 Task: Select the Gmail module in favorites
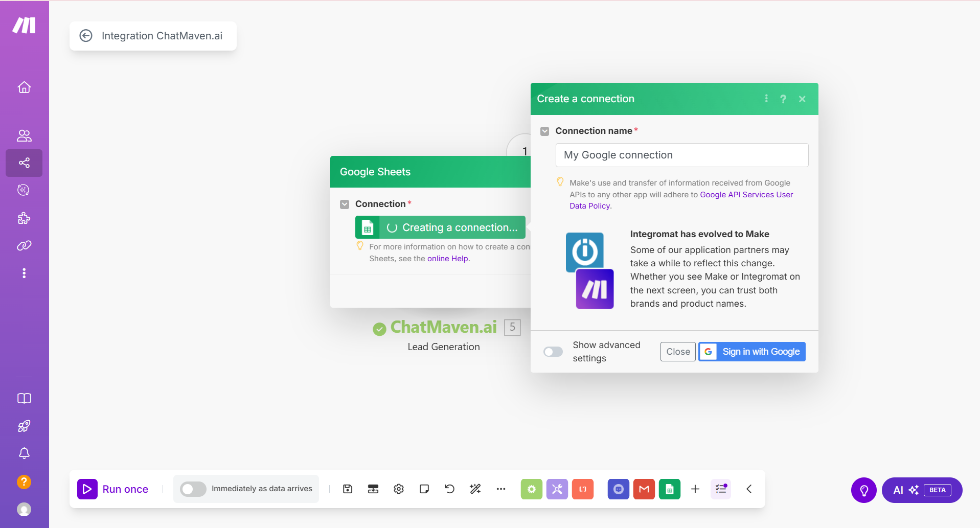pos(644,489)
